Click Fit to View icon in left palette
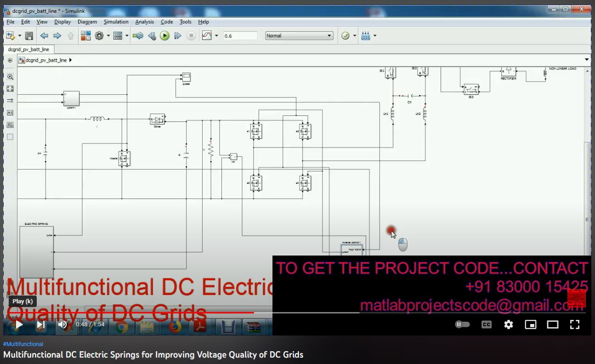 pyautogui.click(x=10, y=89)
